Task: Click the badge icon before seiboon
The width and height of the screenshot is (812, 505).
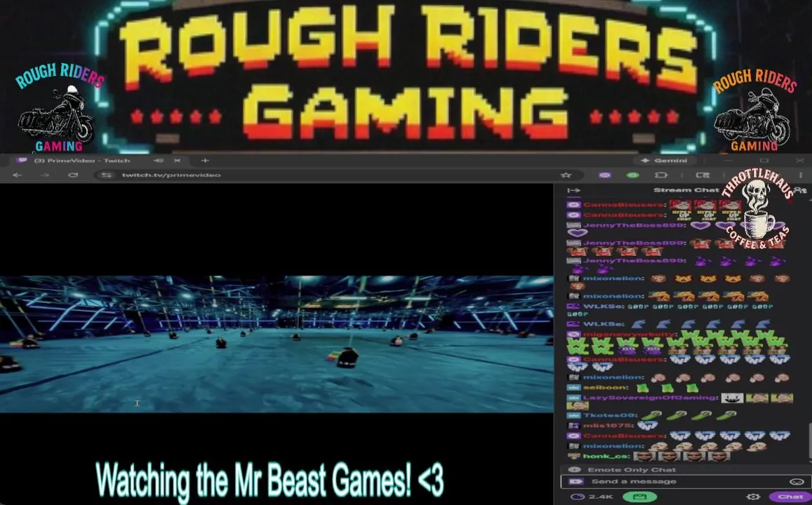Action: [x=573, y=388]
